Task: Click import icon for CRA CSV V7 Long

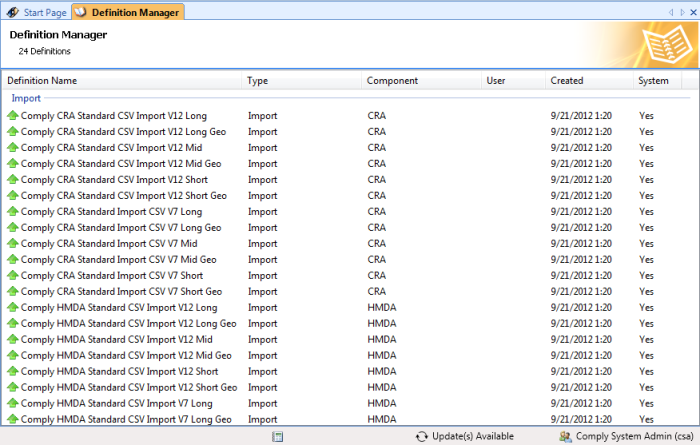Action: pyautogui.click(x=13, y=212)
